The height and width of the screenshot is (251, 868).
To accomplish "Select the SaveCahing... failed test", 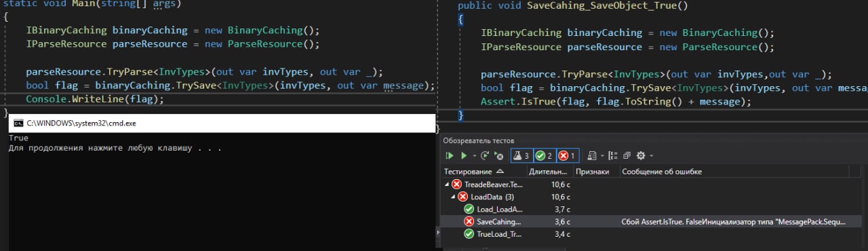I will pos(654,221).
